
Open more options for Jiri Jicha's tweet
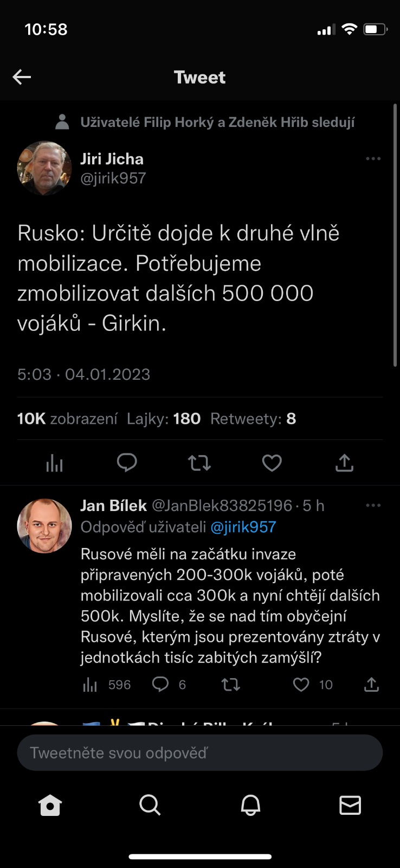(373, 159)
